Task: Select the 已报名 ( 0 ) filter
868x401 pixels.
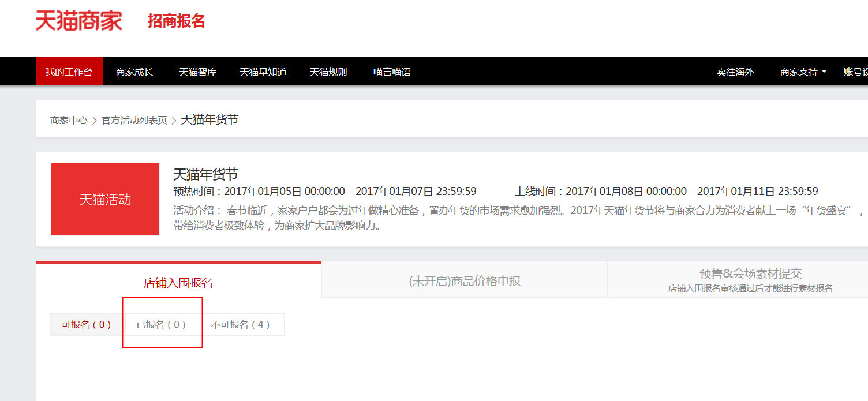Action: tap(162, 324)
